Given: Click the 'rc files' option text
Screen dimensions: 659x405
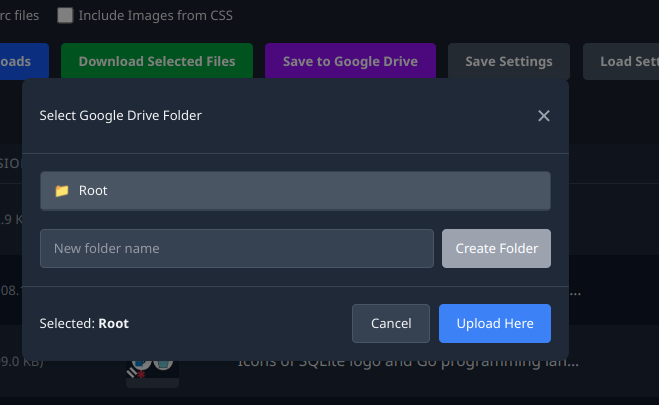Looking at the screenshot, I should (20, 15).
